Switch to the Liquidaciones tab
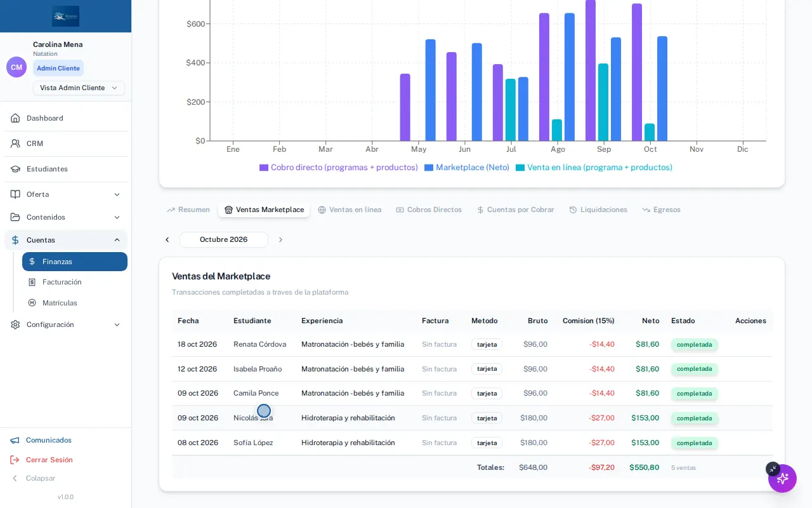The height and width of the screenshot is (508, 812). pyautogui.click(x=598, y=210)
